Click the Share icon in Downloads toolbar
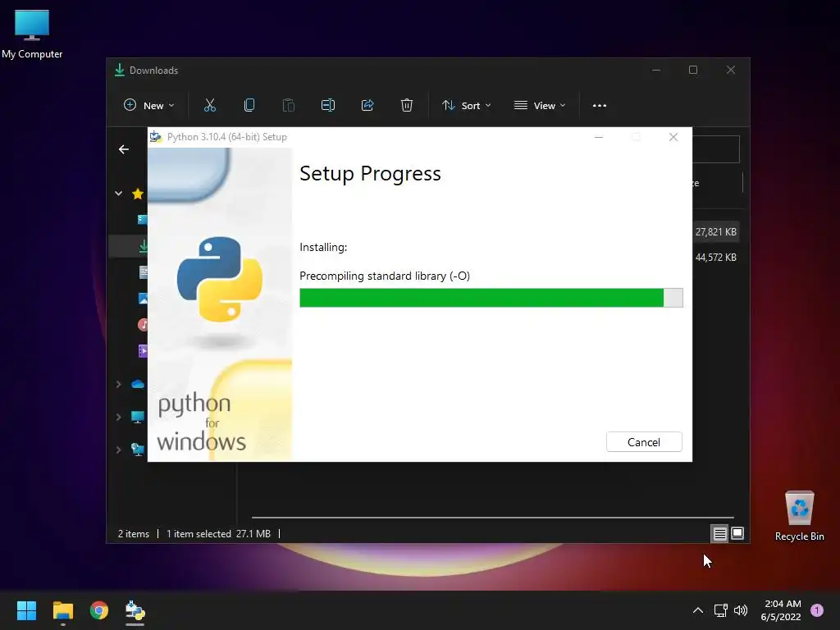The width and height of the screenshot is (840, 630). click(367, 106)
